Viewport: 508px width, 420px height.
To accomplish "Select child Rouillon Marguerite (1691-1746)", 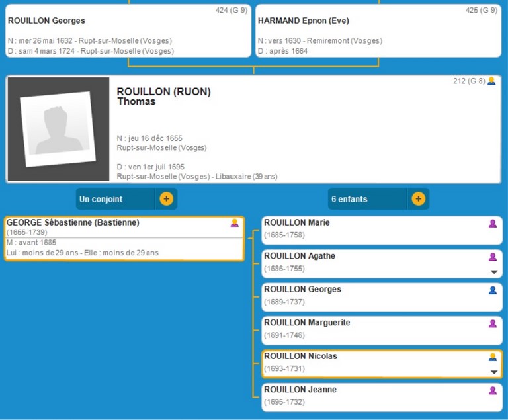I will (x=370, y=329).
